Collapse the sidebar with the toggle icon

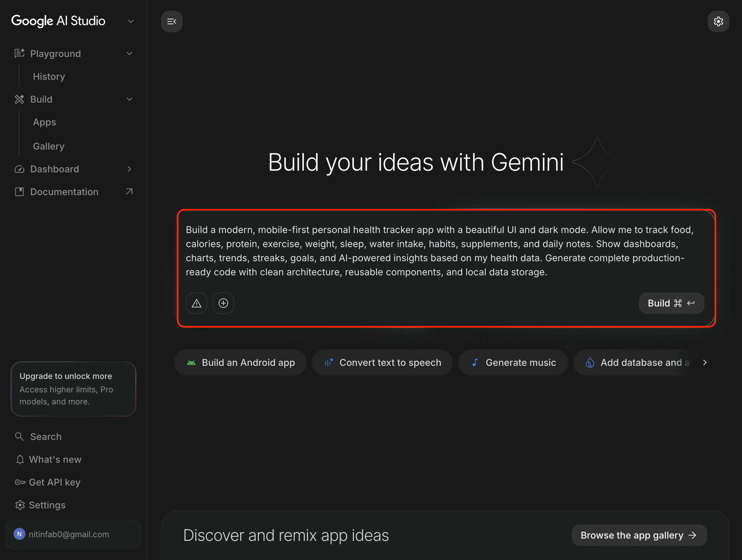[171, 21]
